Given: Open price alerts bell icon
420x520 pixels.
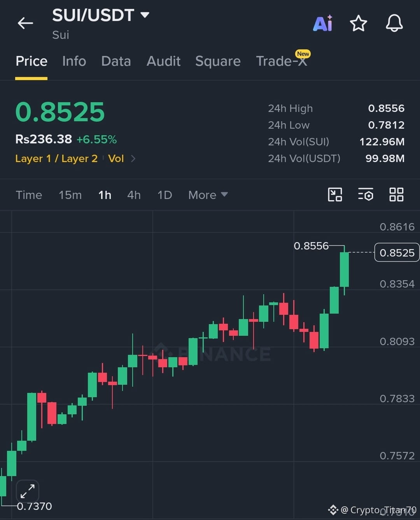Looking at the screenshot, I should pyautogui.click(x=394, y=23).
